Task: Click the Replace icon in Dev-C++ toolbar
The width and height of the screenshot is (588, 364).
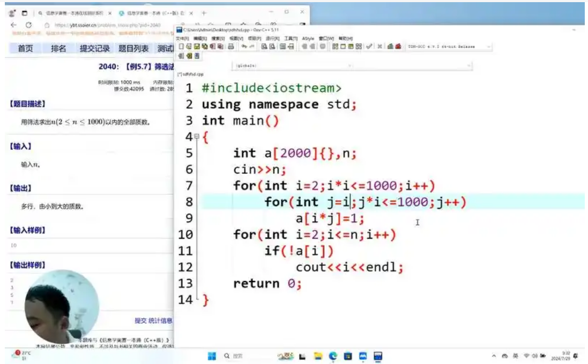Action: [x=272, y=47]
